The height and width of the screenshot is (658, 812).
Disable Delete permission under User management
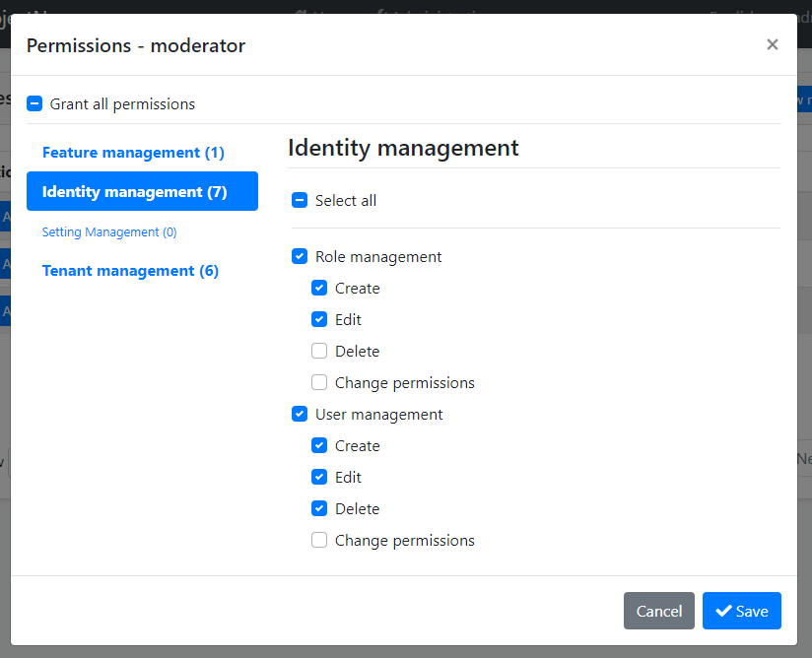pos(319,508)
